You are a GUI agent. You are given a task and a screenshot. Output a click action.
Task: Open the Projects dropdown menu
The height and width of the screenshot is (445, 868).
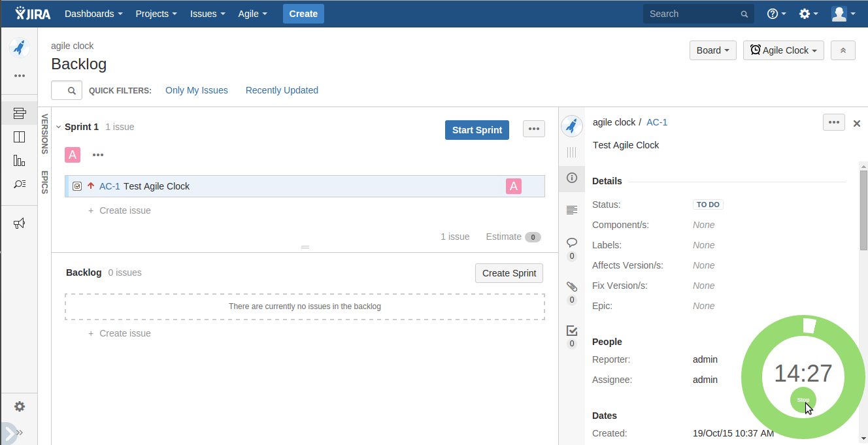pyautogui.click(x=156, y=14)
